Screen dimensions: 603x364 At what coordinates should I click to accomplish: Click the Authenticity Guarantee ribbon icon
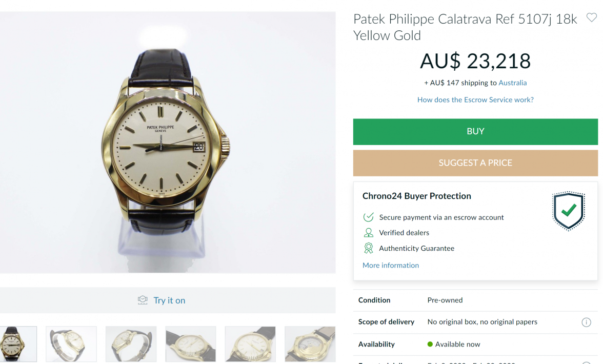click(368, 248)
